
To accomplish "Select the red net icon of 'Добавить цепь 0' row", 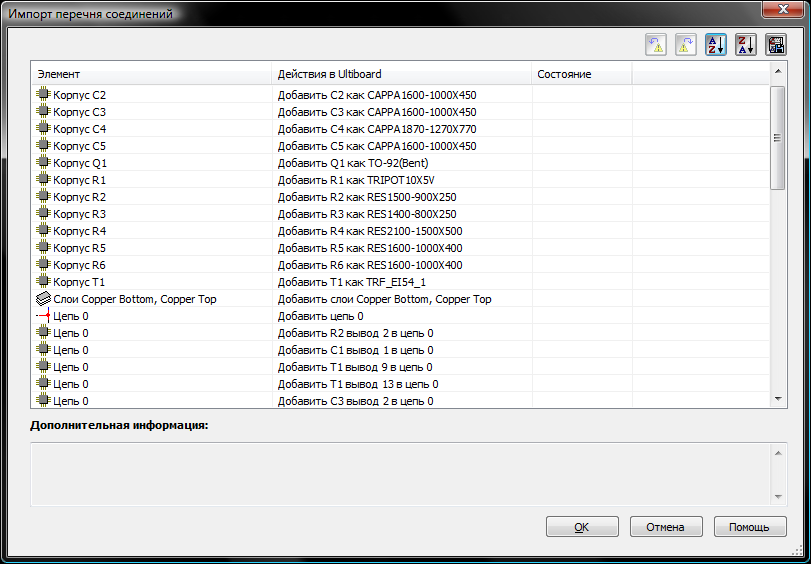I will pos(43,316).
